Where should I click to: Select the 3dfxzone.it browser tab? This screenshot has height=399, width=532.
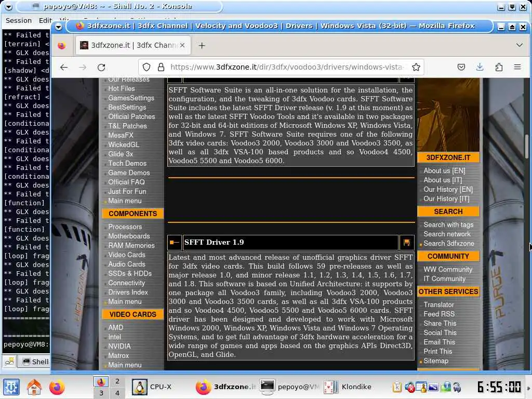(x=132, y=46)
